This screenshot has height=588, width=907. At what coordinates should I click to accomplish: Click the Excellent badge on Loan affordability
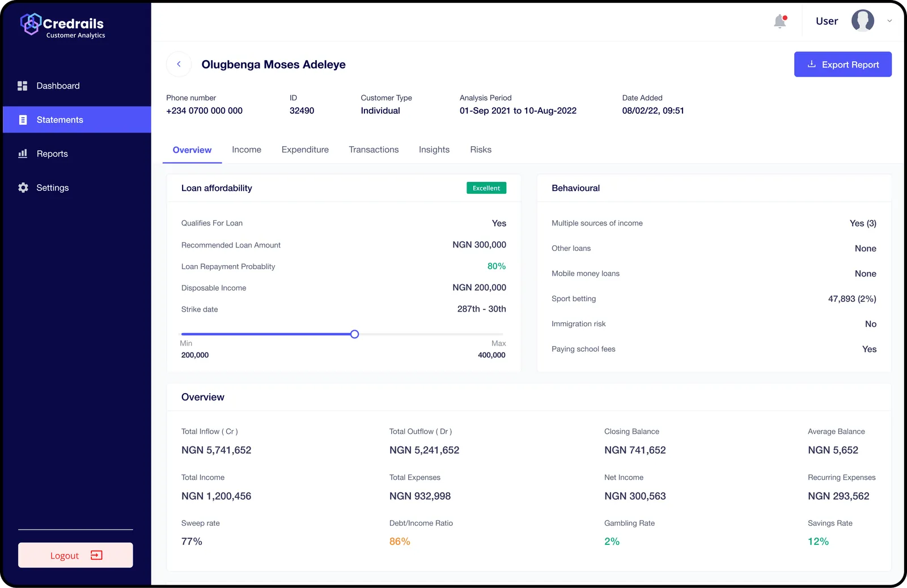click(486, 188)
